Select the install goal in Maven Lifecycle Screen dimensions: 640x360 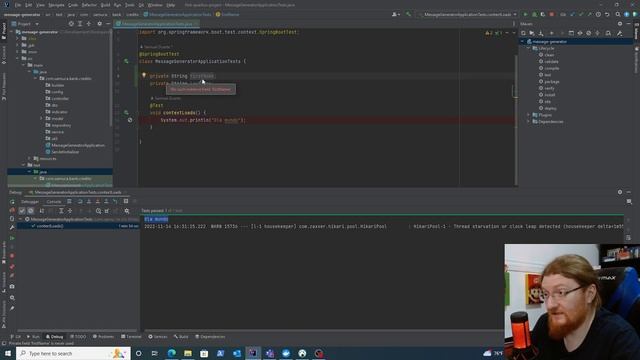click(x=550, y=95)
